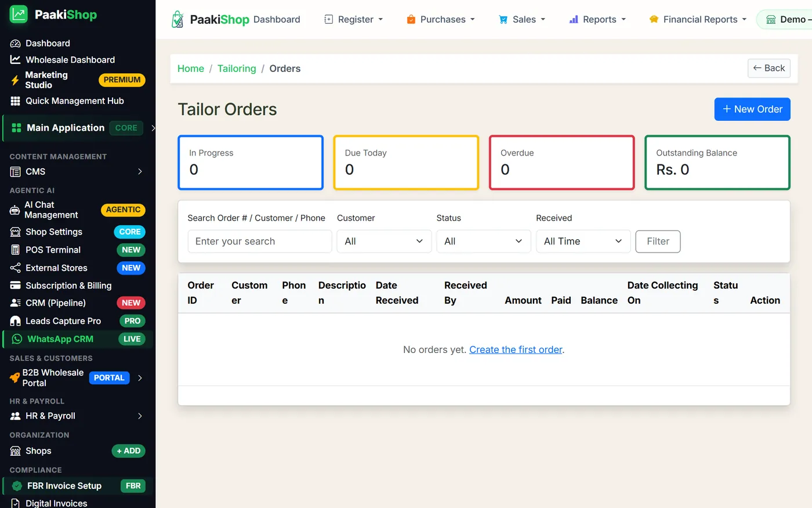Open POS Terminal from sidebar

point(53,250)
